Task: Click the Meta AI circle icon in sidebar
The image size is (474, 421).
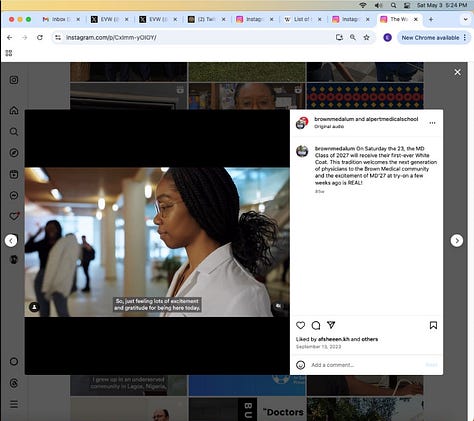Action: (x=14, y=361)
